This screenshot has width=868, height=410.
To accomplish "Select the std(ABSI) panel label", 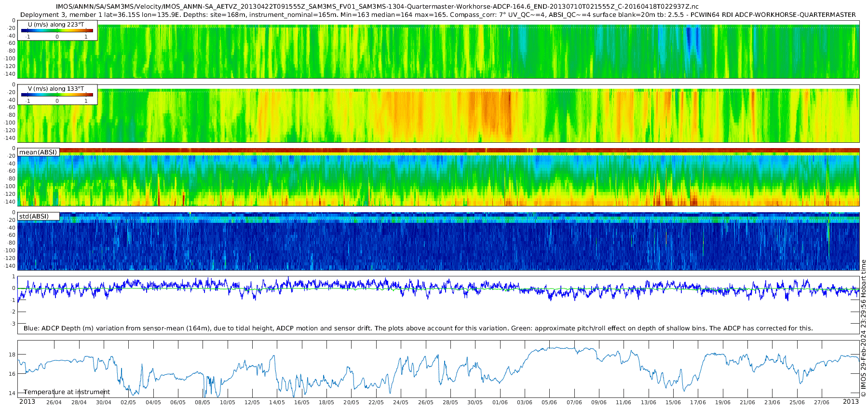I will point(34,217).
